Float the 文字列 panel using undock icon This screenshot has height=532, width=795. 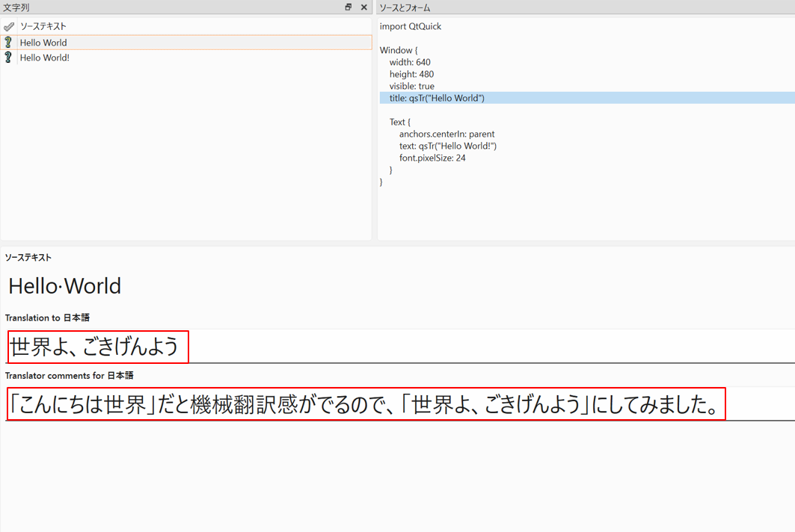click(x=348, y=7)
